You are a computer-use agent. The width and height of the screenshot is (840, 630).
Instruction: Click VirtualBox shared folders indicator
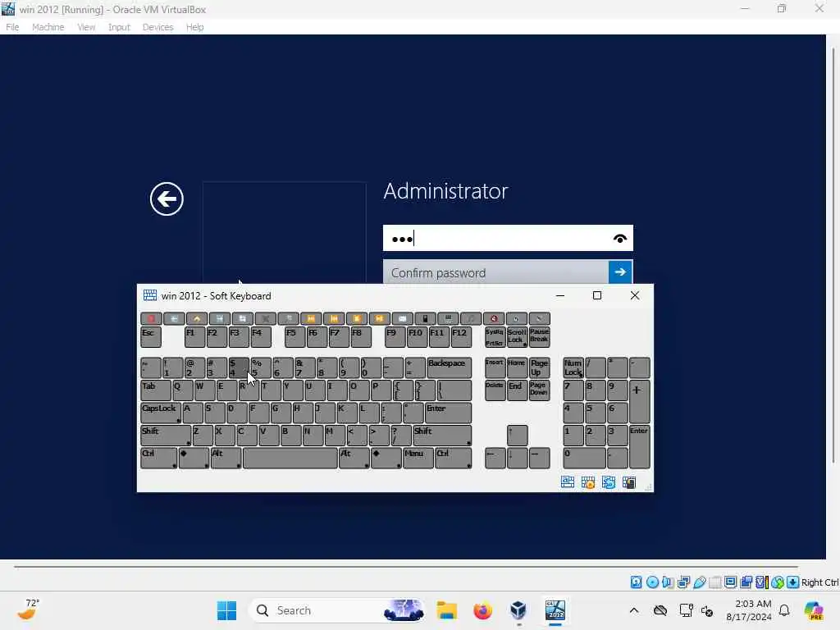[x=714, y=582]
